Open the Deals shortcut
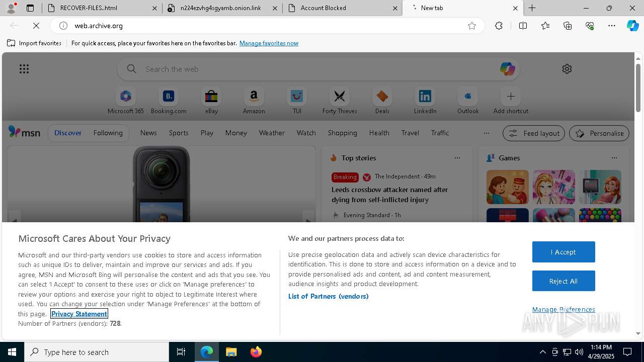The height and width of the screenshot is (362, 644). [x=382, y=101]
